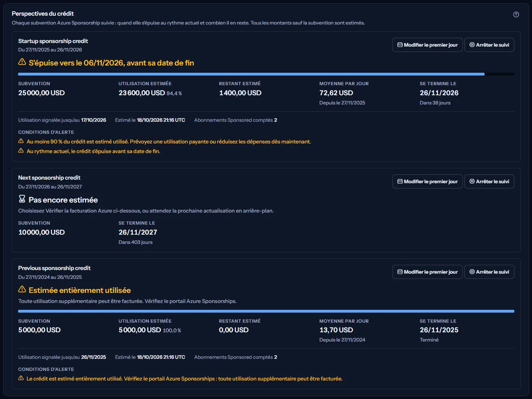This screenshot has width=532, height=399.
Task: Click the "25 000,00 USD" subvention value
Action: tap(41, 93)
